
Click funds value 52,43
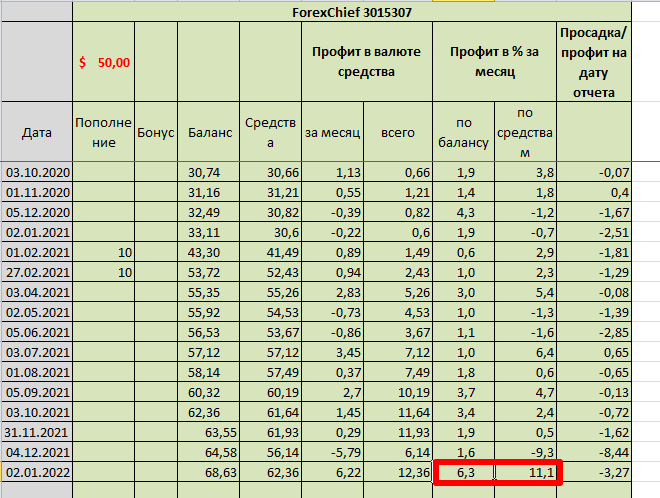coord(270,272)
